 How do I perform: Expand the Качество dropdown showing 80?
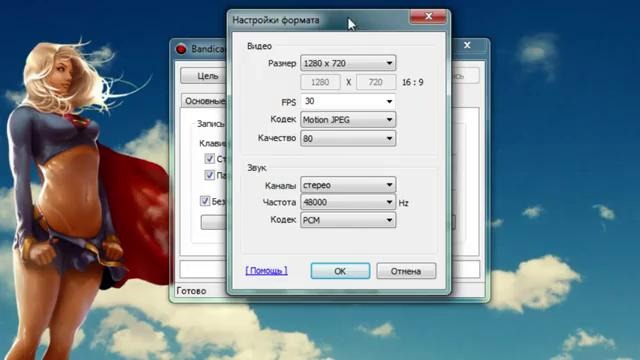coord(348,138)
